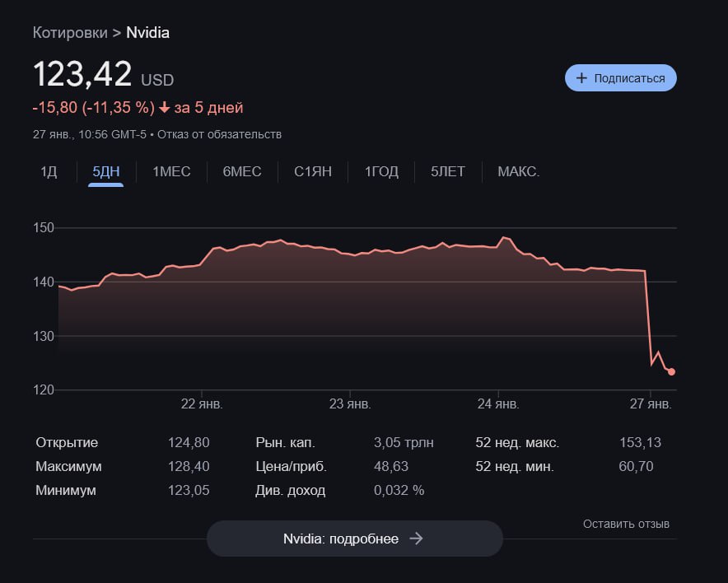The width and height of the screenshot is (728, 583).
Task: Click the 123,42 current price value
Action: 82,74
